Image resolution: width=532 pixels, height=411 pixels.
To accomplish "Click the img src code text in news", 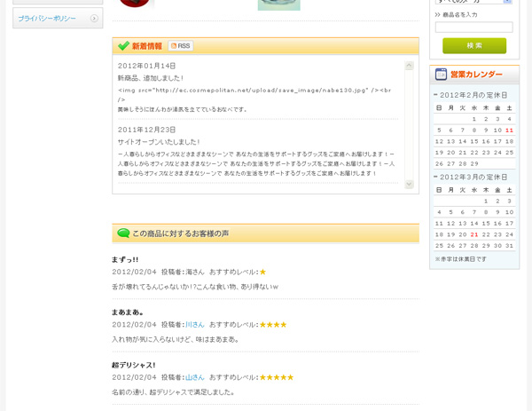I will [254, 95].
